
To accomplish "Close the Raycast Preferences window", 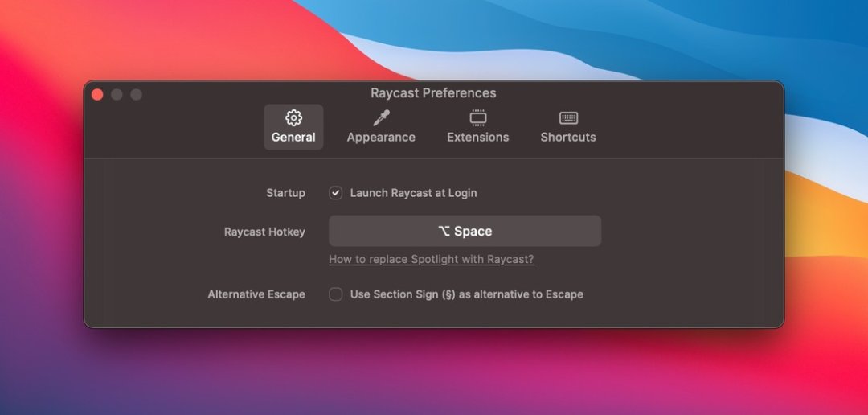I will click(97, 95).
